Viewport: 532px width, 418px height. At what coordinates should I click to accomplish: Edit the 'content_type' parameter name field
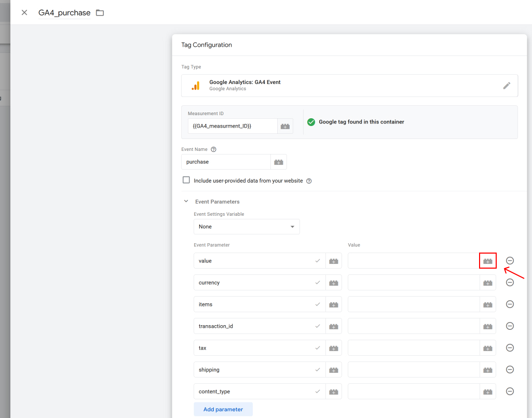tap(260, 391)
